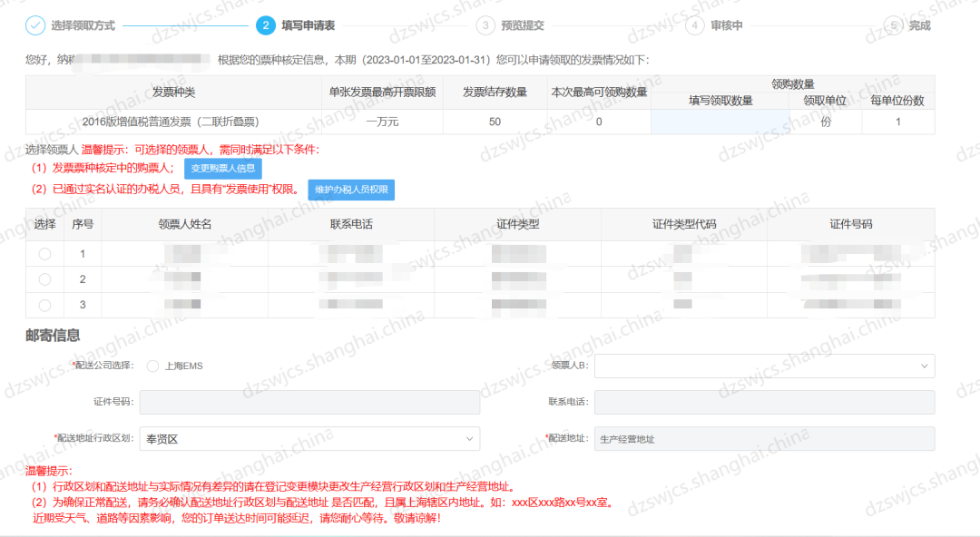The height and width of the screenshot is (537, 980).
Task: Click step 2 circle for 填写申请表
Action: [266, 25]
